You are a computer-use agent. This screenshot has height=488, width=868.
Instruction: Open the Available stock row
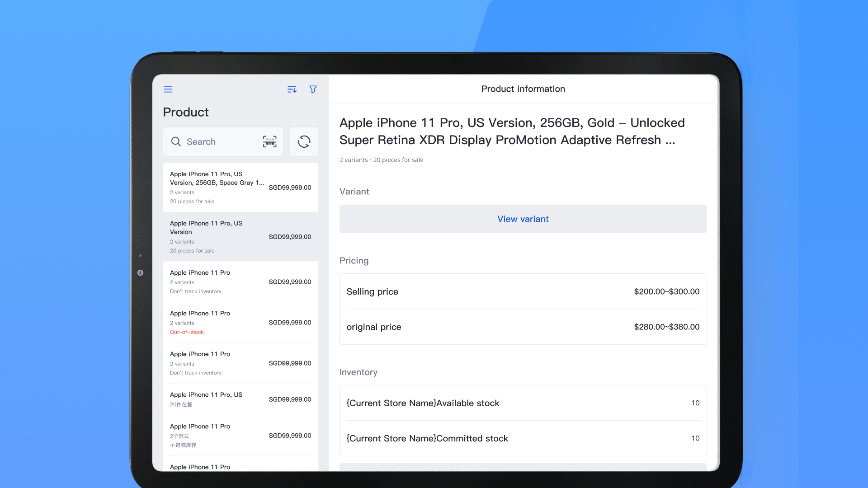pyautogui.click(x=523, y=403)
